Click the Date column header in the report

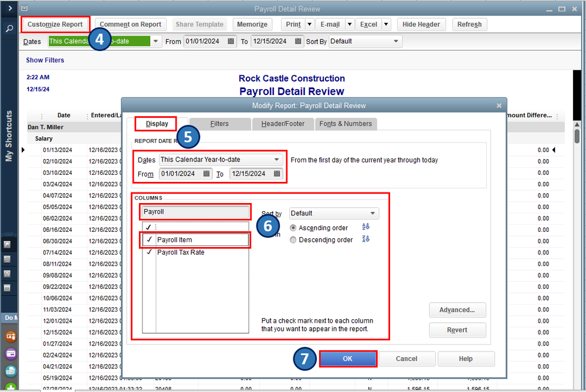click(64, 115)
